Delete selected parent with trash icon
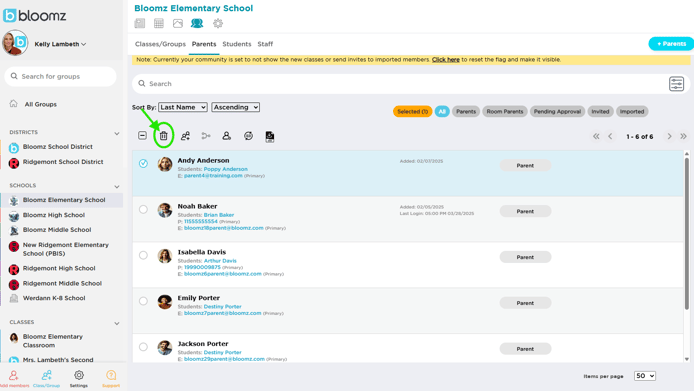The width and height of the screenshot is (694, 391). pos(163,136)
